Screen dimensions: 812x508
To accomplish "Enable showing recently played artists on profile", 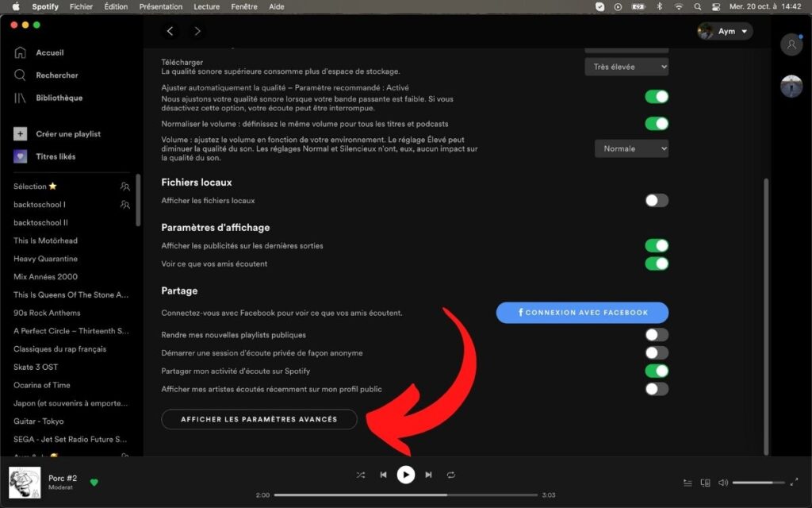I will point(657,389).
